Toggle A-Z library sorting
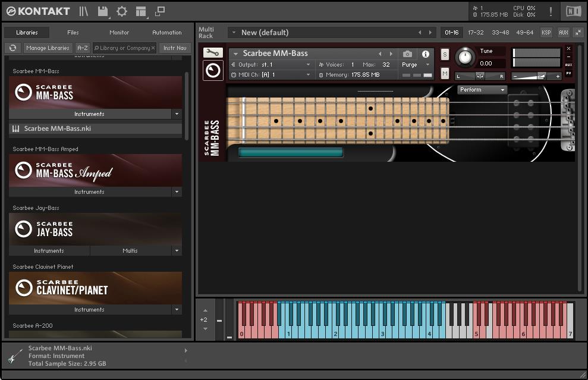 click(83, 48)
